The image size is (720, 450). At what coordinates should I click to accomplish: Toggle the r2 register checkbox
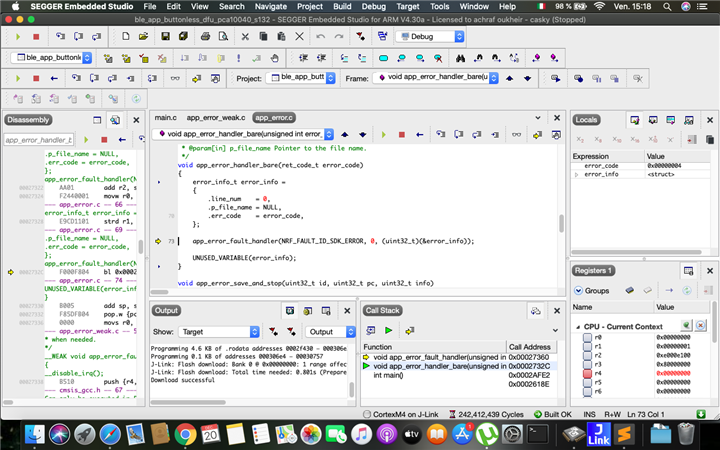[x=587, y=355]
